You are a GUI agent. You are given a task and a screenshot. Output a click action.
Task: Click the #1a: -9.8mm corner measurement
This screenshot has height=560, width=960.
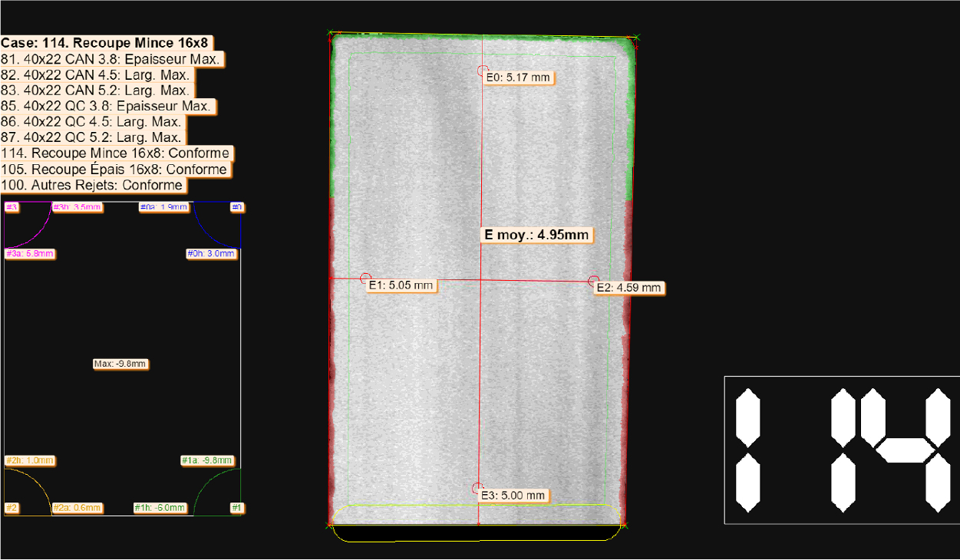(x=206, y=460)
